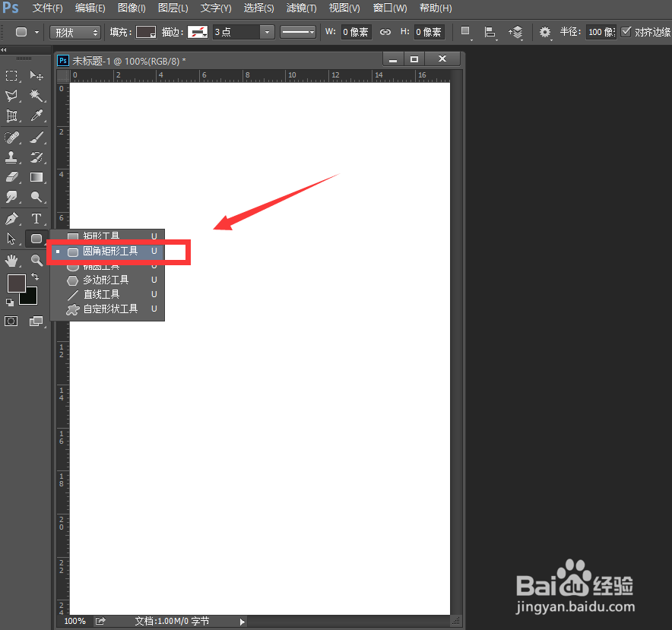The height and width of the screenshot is (630, 672).
Task: Reset default foreground and background colors
Action: coord(9,302)
